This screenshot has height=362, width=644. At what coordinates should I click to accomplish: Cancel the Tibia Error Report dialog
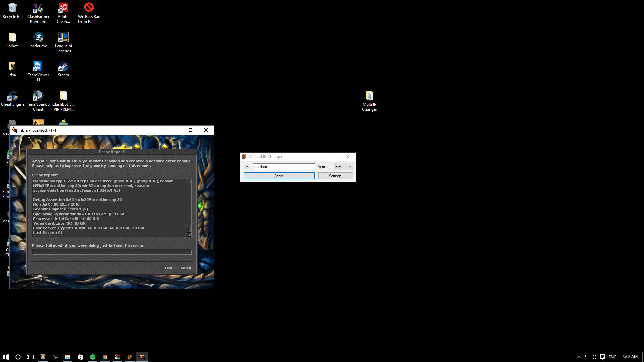(x=186, y=268)
